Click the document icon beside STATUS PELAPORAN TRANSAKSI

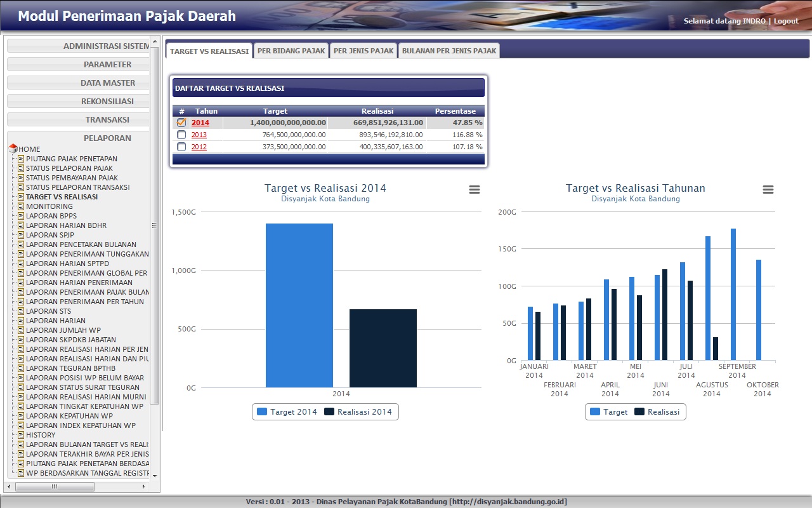tap(21, 187)
